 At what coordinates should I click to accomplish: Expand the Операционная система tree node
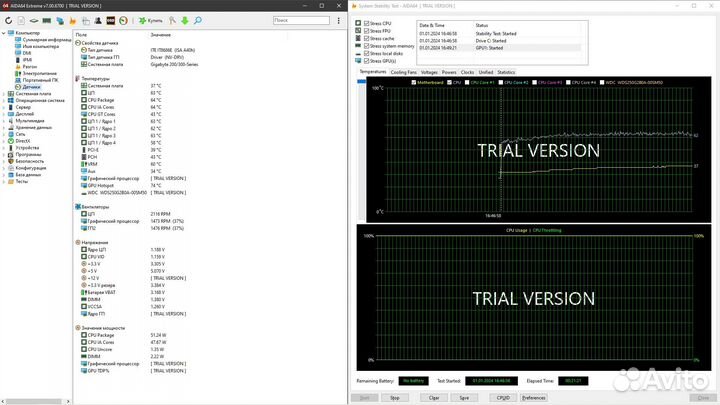4,100
